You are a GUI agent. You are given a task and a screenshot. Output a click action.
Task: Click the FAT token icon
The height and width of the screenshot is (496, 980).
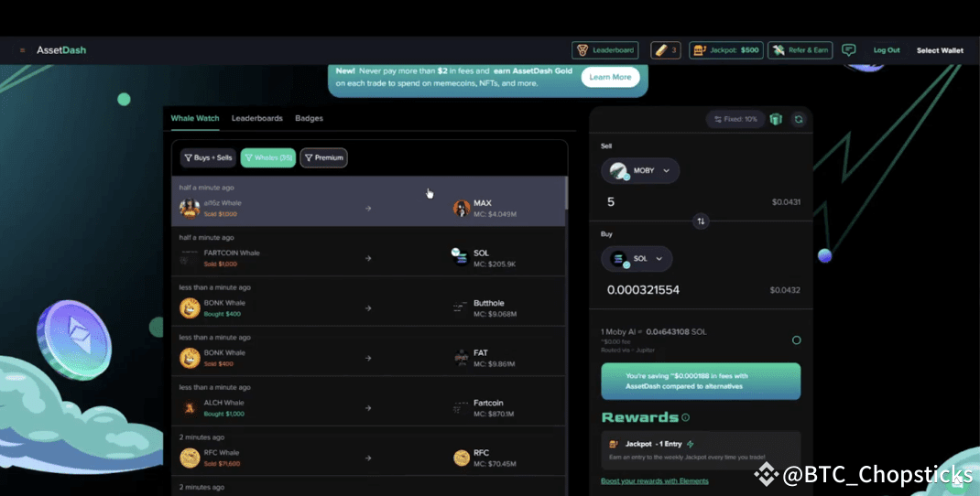462,358
